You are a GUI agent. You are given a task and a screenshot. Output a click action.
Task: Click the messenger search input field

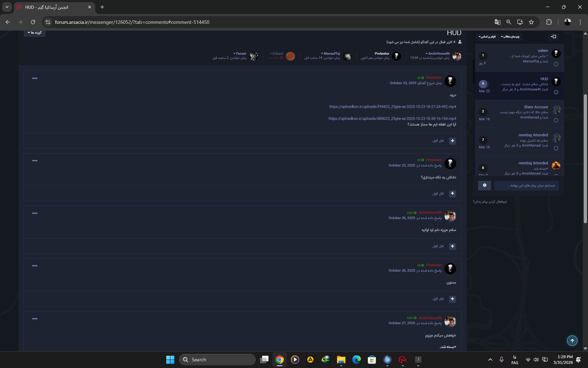point(526,185)
